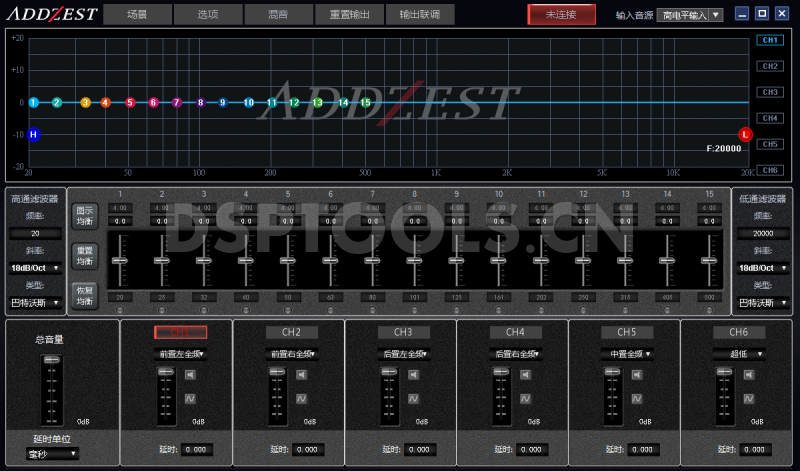This screenshot has width=800, height=471.
Task: Toggle the round button under EQ band 1
Action: pyautogui.click(x=120, y=308)
